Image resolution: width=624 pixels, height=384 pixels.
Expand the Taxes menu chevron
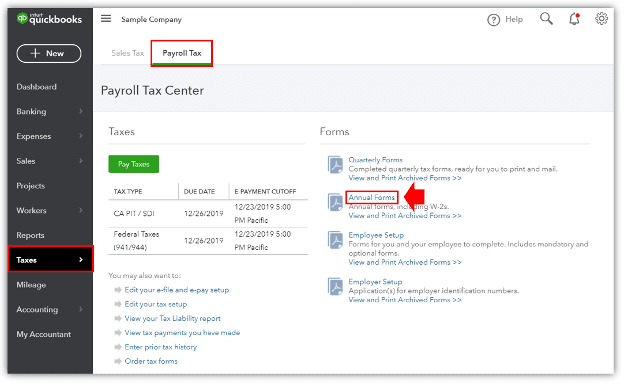tap(81, 260)
